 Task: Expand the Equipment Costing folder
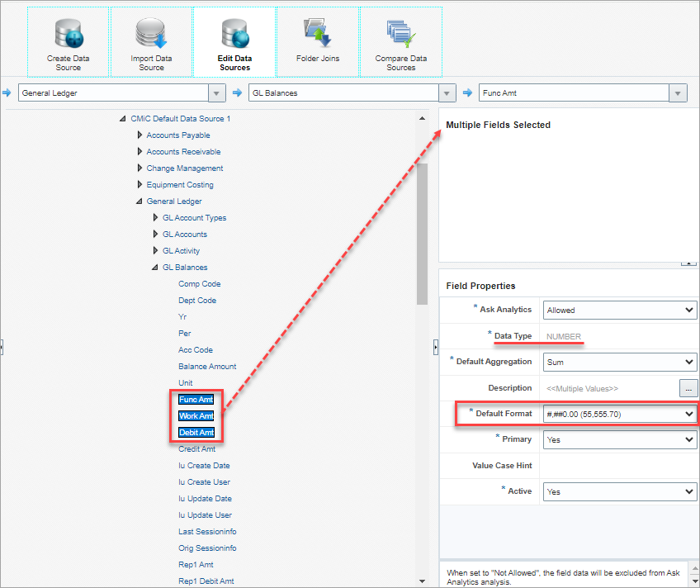pos(140,184)
